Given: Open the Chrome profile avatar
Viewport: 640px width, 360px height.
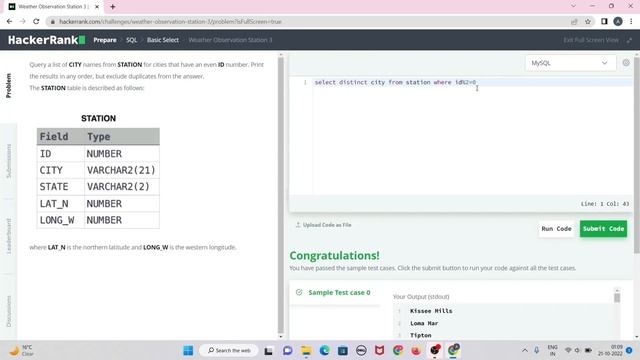Looking at the screenshot, I should click(618, 22).
